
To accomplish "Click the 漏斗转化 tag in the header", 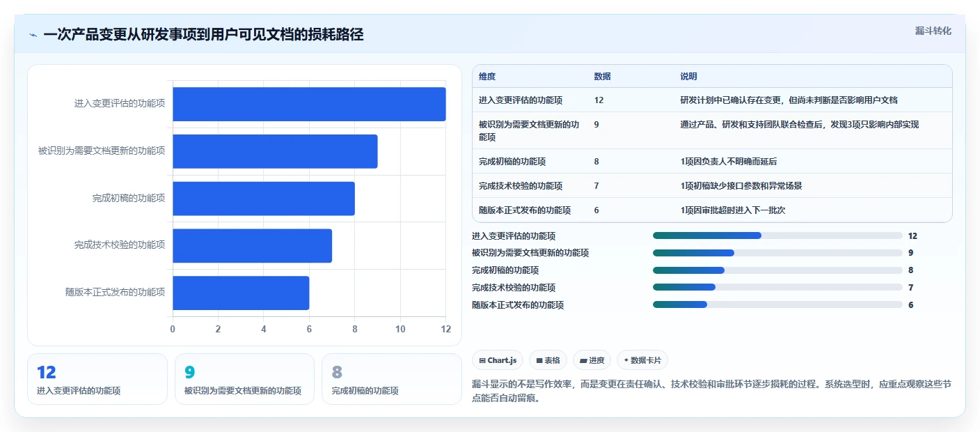I will tap(933, 31).
